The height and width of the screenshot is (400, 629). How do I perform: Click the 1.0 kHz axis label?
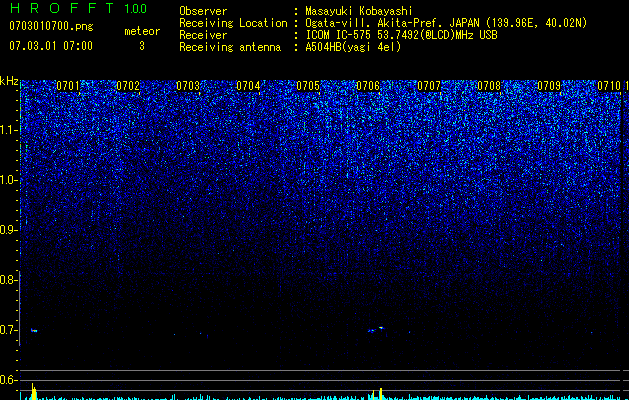coord(8,180)
